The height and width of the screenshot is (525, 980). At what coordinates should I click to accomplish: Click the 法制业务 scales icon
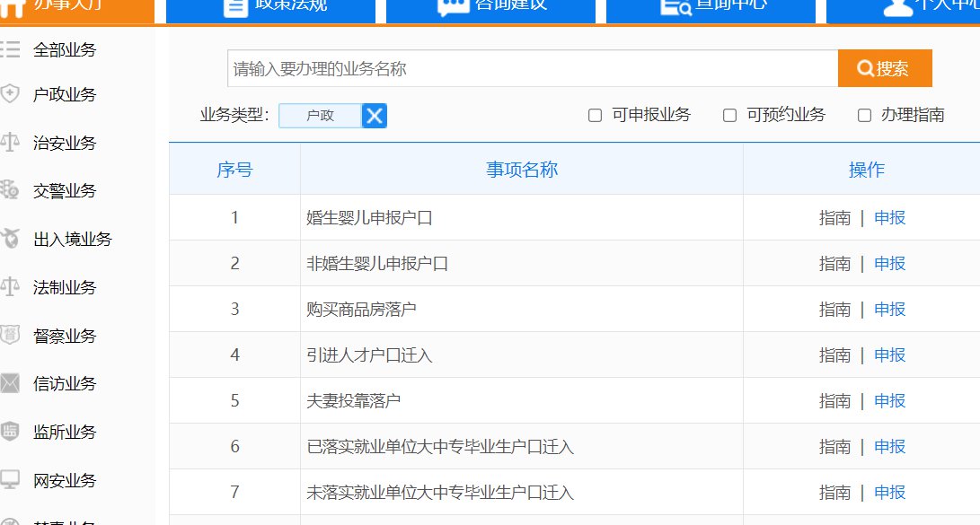9,287
